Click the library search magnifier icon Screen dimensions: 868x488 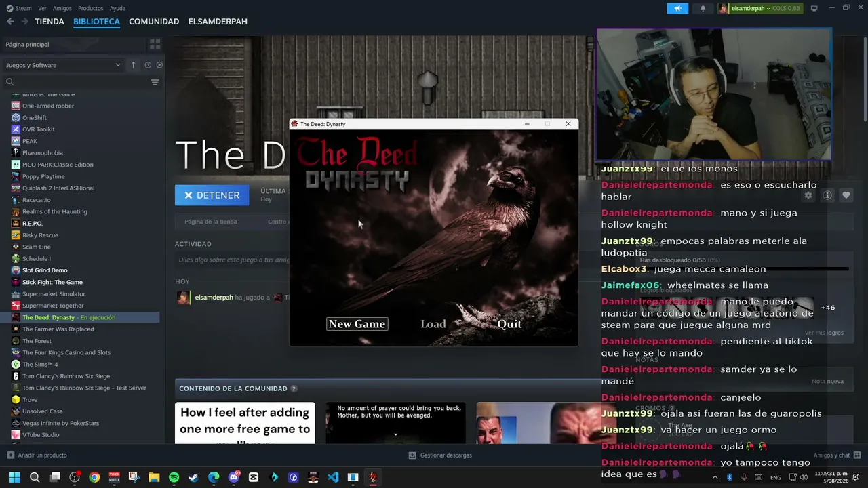click(x=9, y=82)
